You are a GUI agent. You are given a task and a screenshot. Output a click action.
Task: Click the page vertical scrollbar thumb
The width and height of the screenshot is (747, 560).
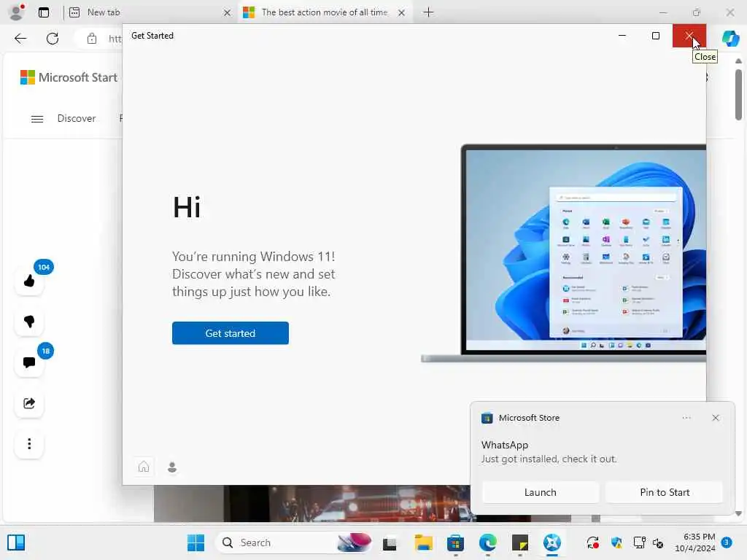738,95
